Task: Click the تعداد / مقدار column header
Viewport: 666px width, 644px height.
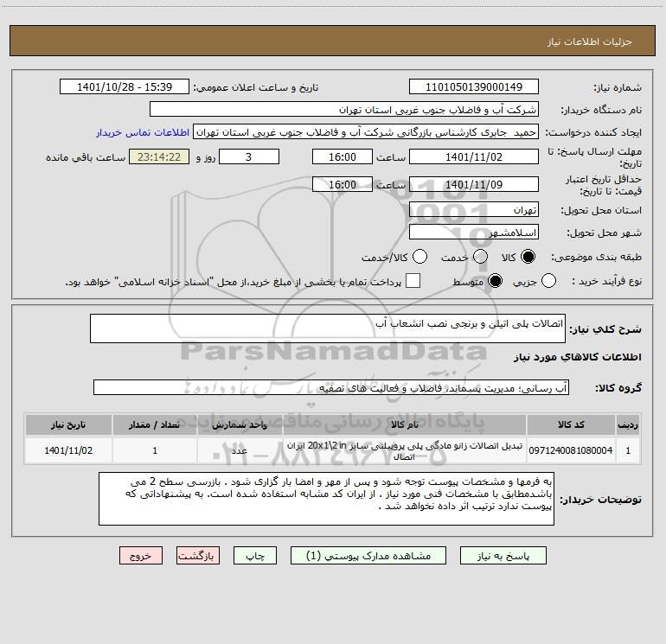Action: 155,425
